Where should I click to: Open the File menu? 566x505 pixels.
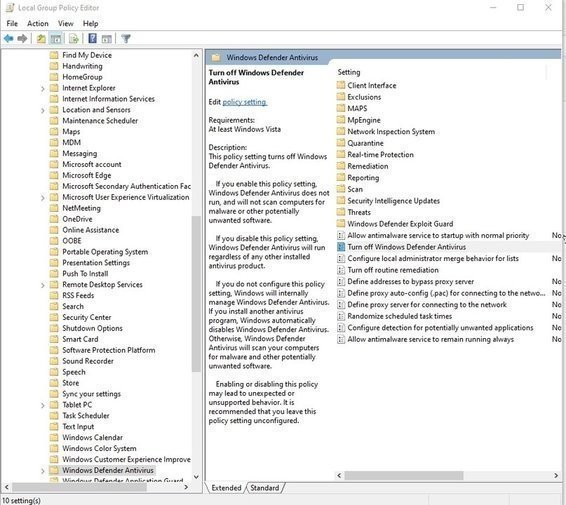[x=12, y=23]
